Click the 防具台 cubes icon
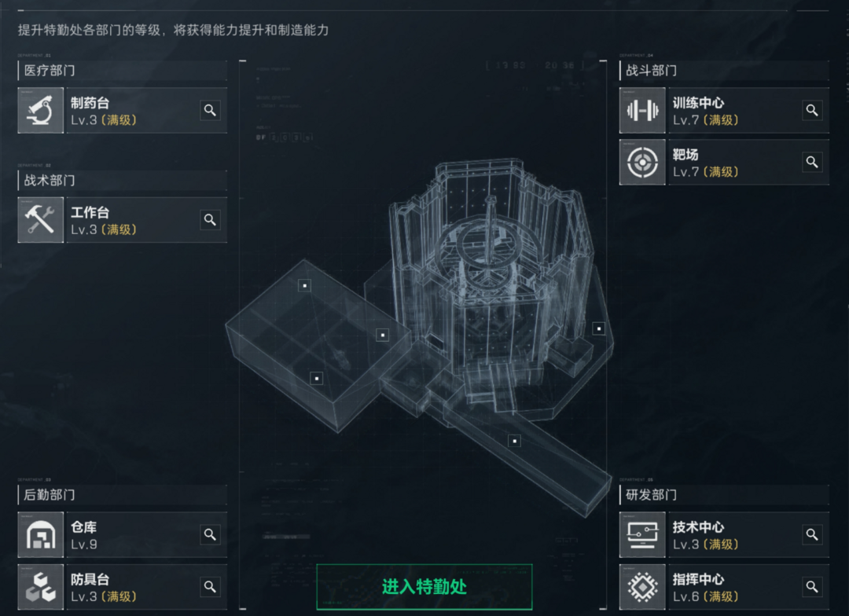 41,587
